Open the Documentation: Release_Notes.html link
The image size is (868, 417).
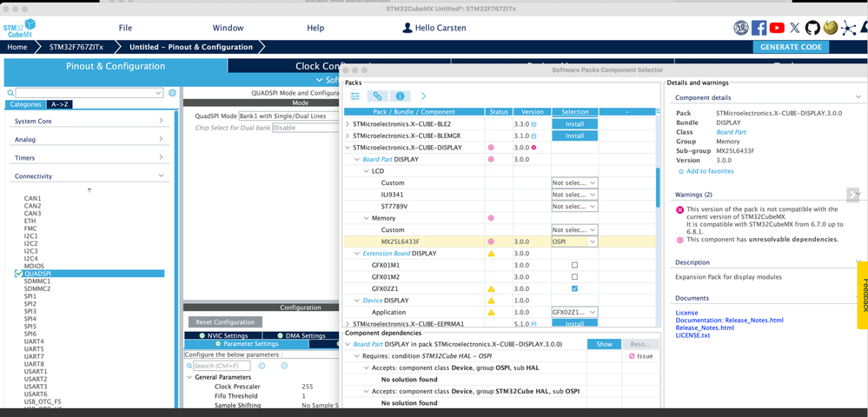point(730,320)
